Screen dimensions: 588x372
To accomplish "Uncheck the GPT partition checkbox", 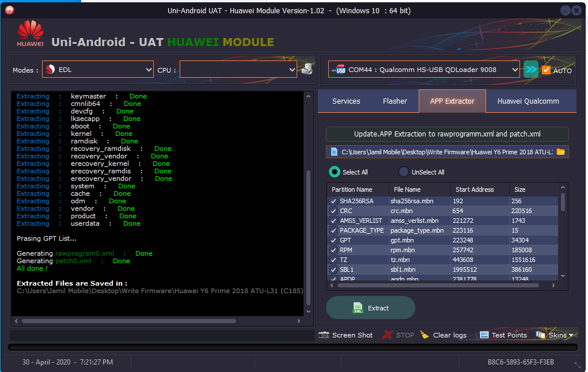I will (x=333, y=240).
